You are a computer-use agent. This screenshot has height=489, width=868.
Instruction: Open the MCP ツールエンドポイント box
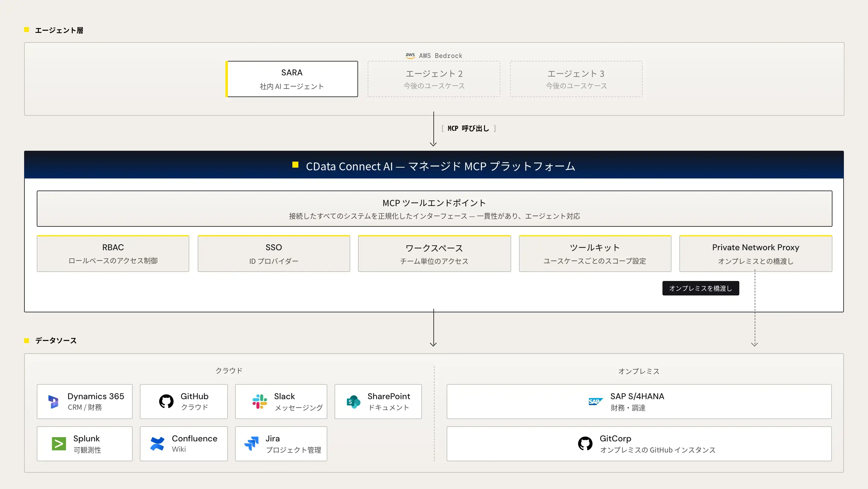pyautogui.click(x=434, y=209)
